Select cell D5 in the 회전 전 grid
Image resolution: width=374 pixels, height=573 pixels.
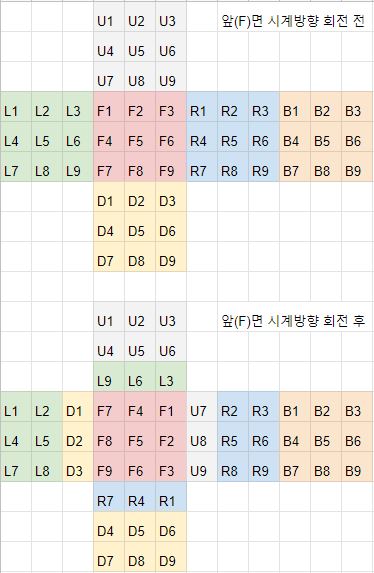coord(140,227)
